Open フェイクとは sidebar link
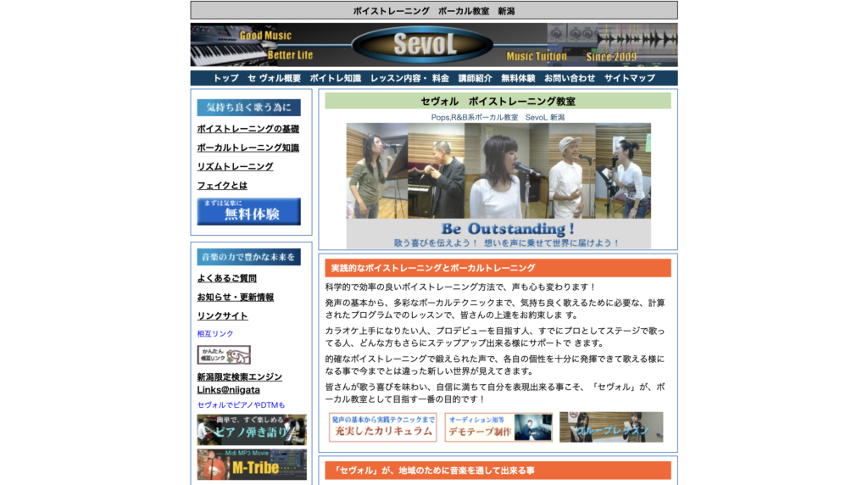868x485 pixels. (x=222, y=185)
